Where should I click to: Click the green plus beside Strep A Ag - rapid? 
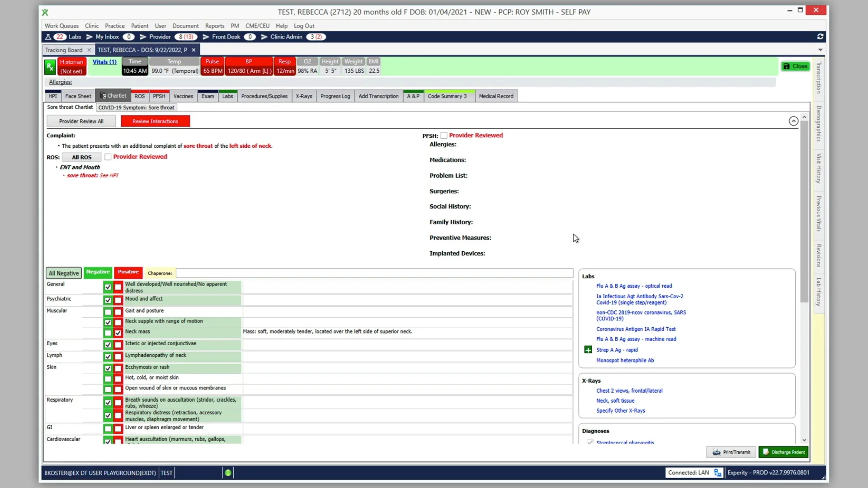pyautogui.click(x=588, y=350)
